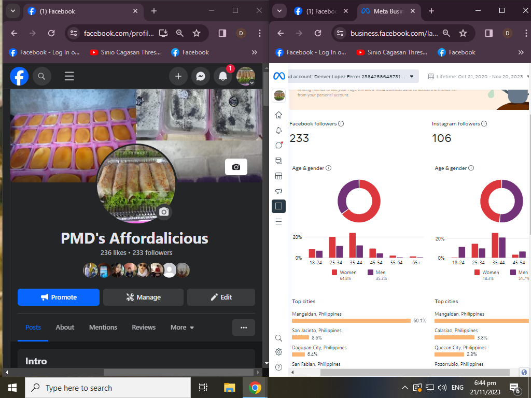
Task: Open the hamburger menu beside Facebook search
Action: pyautogui.click(x=69, y=76)
